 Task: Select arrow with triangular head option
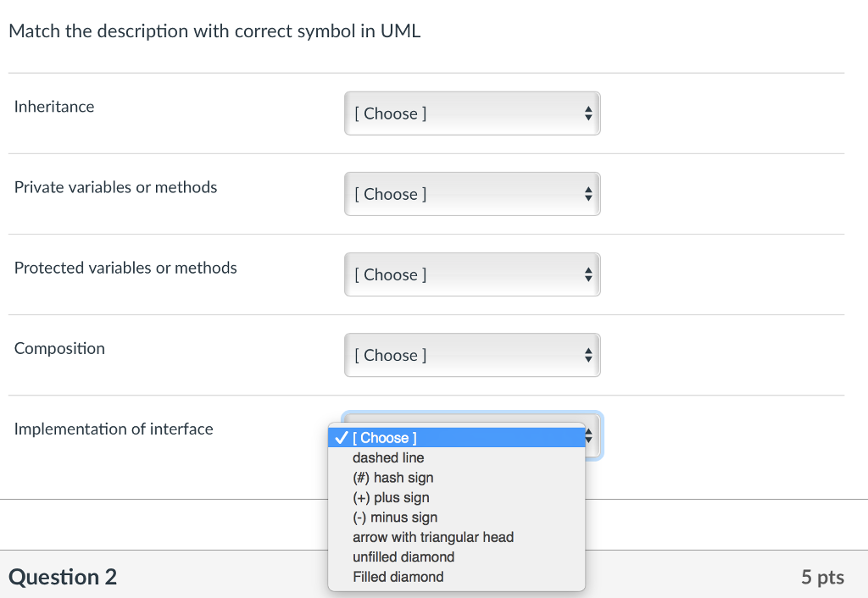[432, 537]
